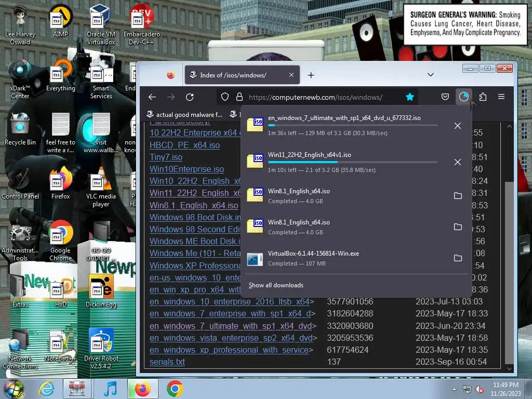The width and height of the screenshot is (532, 399).
Task: Open the Win10Enterprise.iso link
Action: coord(187,169)
